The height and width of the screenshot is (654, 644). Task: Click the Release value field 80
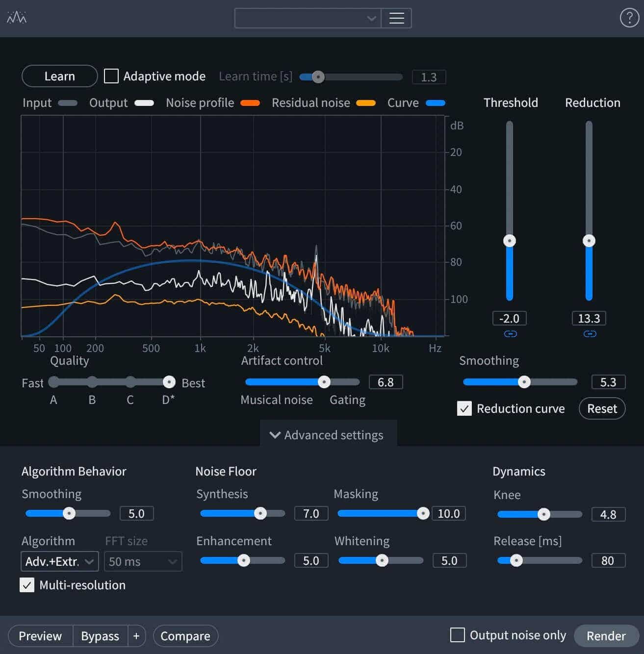pos(609,560)
